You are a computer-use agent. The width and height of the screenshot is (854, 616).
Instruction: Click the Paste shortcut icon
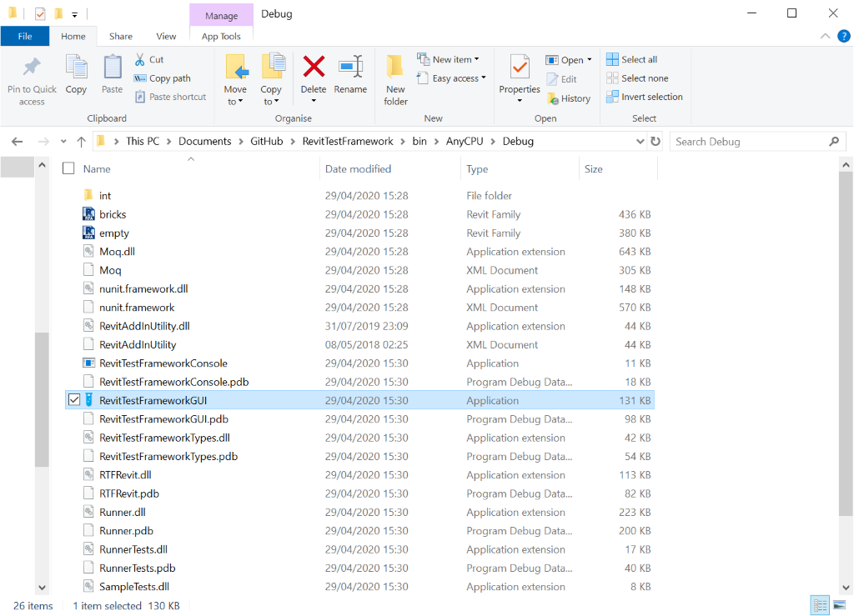coord(140,97)
